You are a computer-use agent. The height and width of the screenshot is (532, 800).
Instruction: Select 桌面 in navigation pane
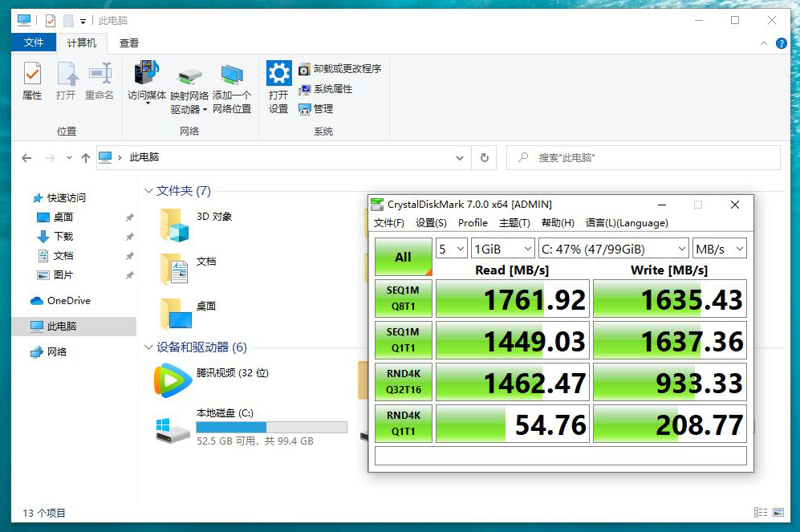click(x=63, y=217)
